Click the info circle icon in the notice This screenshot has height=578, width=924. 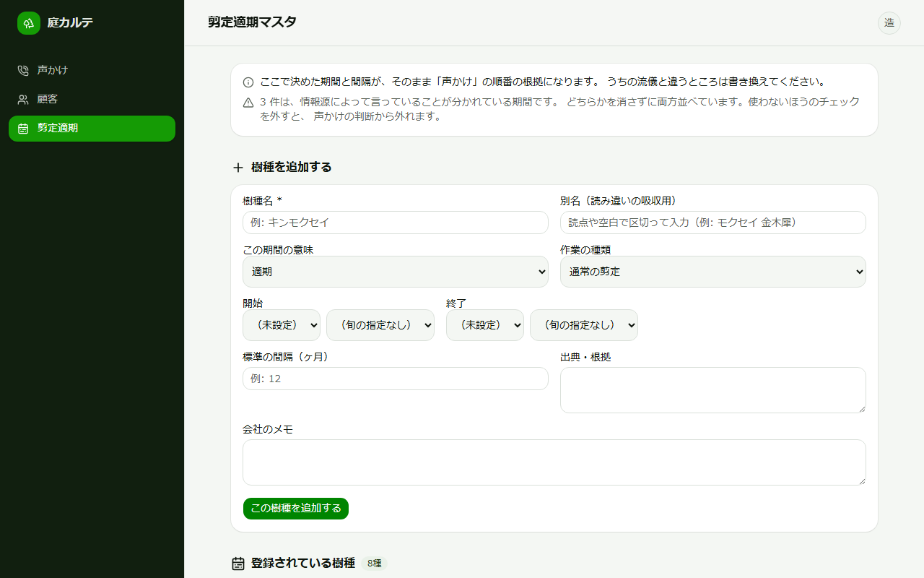(248, 82)
